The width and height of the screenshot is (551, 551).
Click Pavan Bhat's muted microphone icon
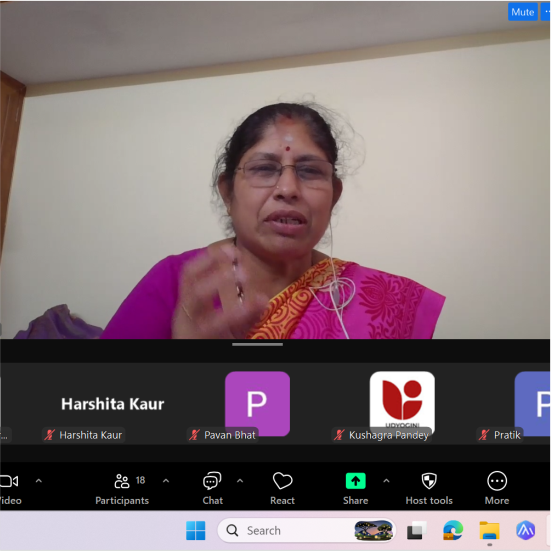tap(194, 435)
